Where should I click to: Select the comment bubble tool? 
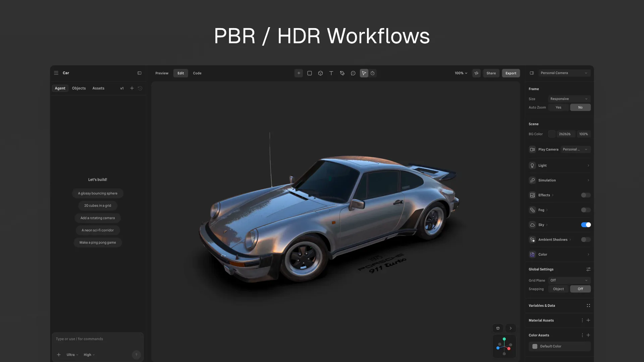(x=353, y=73)
